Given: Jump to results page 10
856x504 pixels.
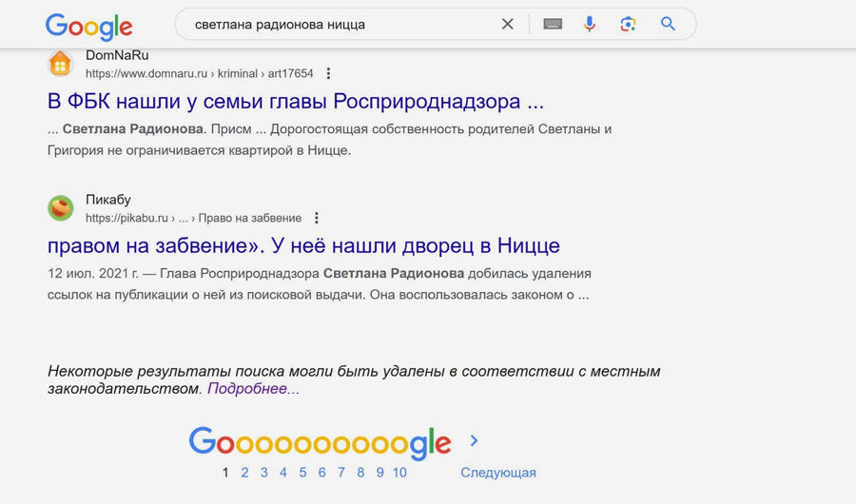Looking at the screenshot, I should click(x=399, y=473).
